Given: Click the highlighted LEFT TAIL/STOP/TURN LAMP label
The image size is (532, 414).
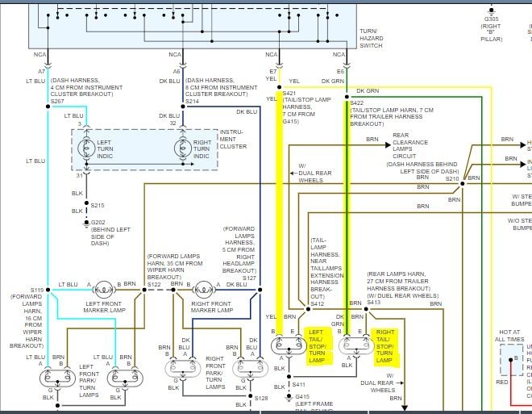Looking at the screenshot, I should pos(318,346).
